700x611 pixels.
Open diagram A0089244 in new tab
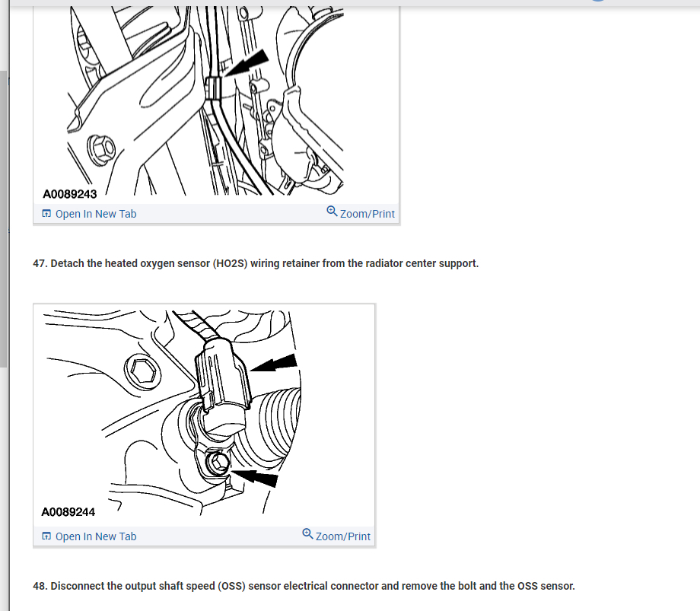pos(89,536)
